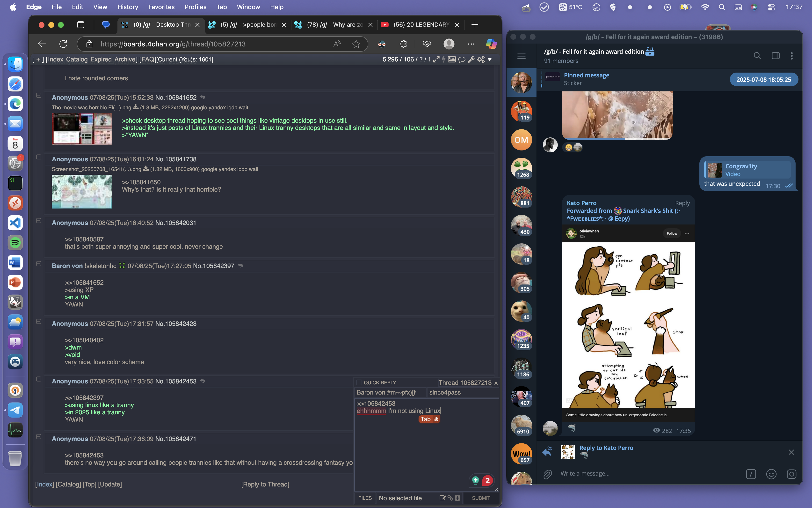Click the [Update] link at the bottom
Image resolution: width=812 pixels, height=508 pixels.
110,484
